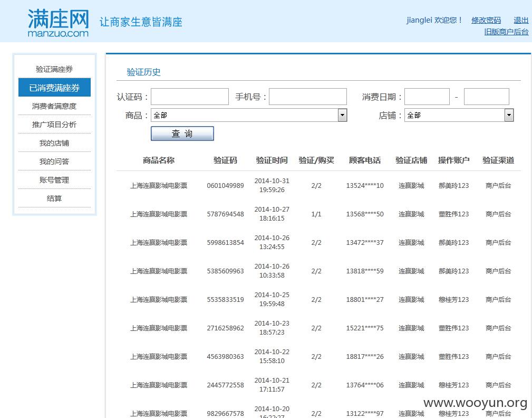Select 已消费满座券 in the sidebar
This screenshot has height=418, width=532.
coord(54,88)
